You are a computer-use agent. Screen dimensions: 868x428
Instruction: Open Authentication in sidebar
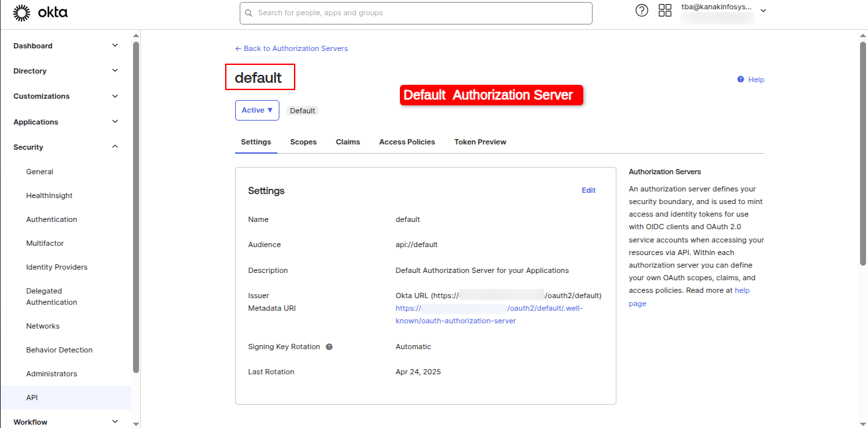(52, 219)
